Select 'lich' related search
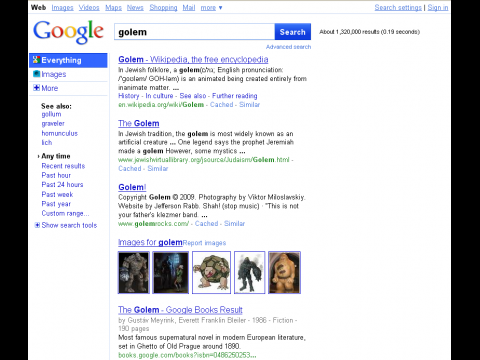Viewport: 480px width, 360px height. 47,143
